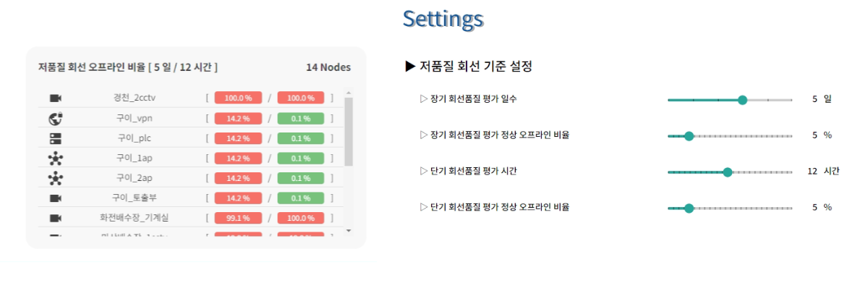
Task: Click the green 0.1 % badge for 구이_plc
Action: click(300, 138)
